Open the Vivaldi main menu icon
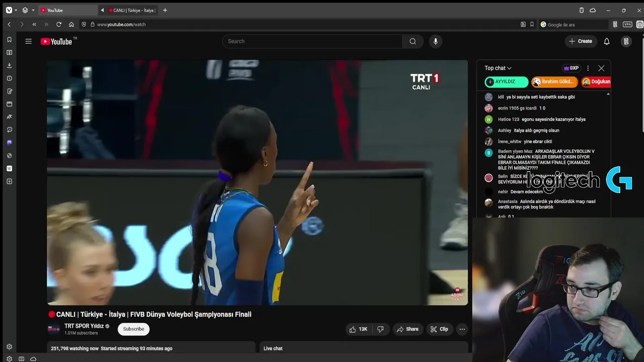The width and height of the screenshot is (644, 362). pos(9,10)
